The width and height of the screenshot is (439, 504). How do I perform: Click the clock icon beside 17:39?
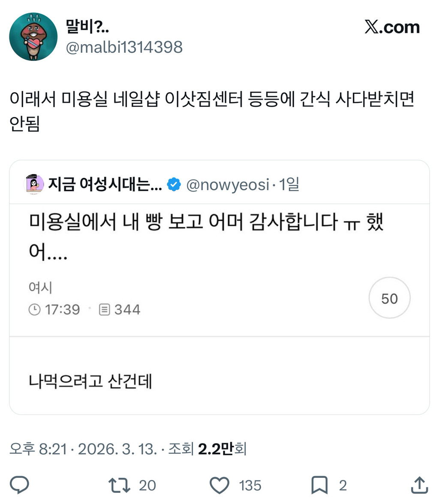click(35, 309)
